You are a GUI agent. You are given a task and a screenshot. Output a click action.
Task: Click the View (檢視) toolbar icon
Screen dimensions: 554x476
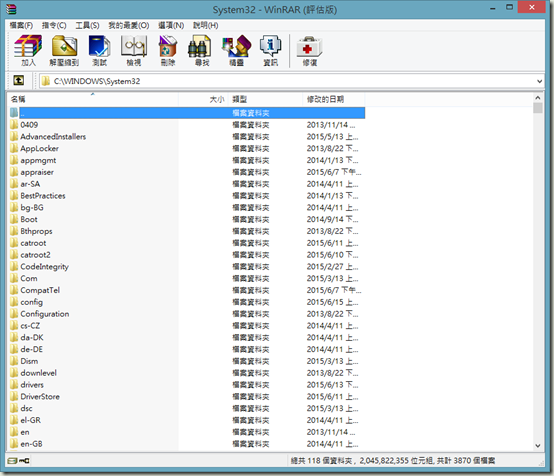click(134, 46)
